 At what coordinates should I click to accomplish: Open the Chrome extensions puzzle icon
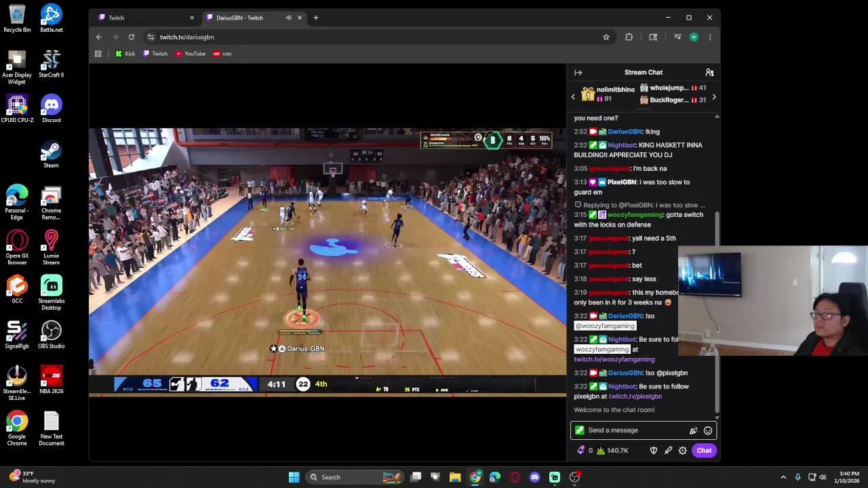click(x=629, y=37)
